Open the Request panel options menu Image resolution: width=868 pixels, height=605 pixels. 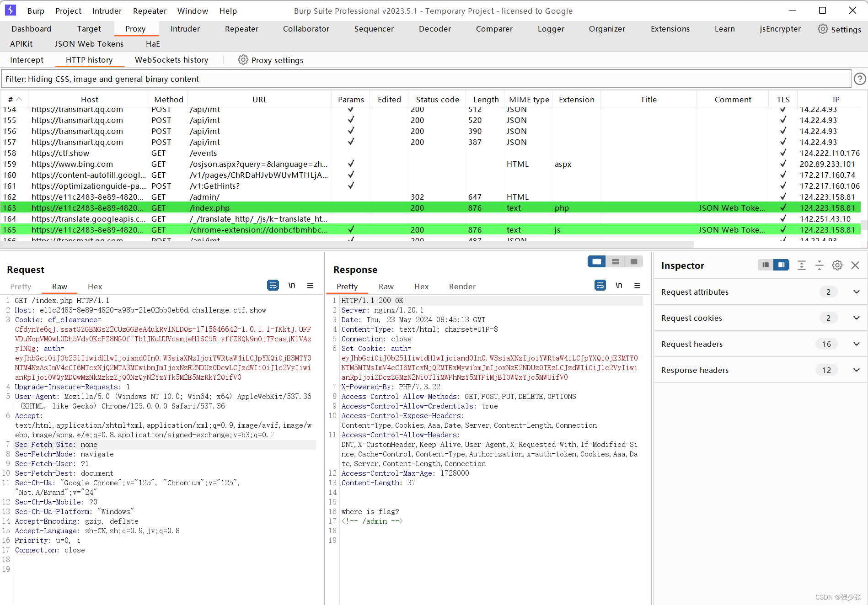tap(310, 286)
